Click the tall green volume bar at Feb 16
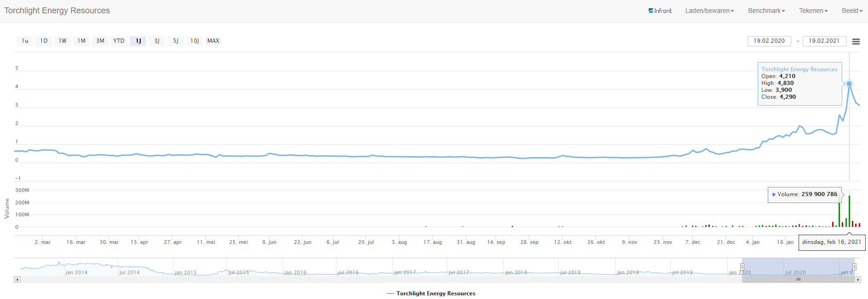The height and width of the screenshot is (299, 868). coord(849,211)
